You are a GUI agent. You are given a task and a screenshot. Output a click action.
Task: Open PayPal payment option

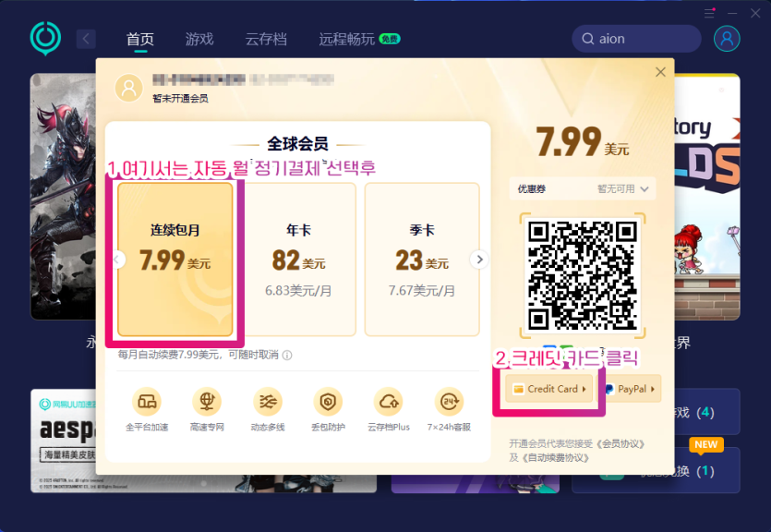631,389
